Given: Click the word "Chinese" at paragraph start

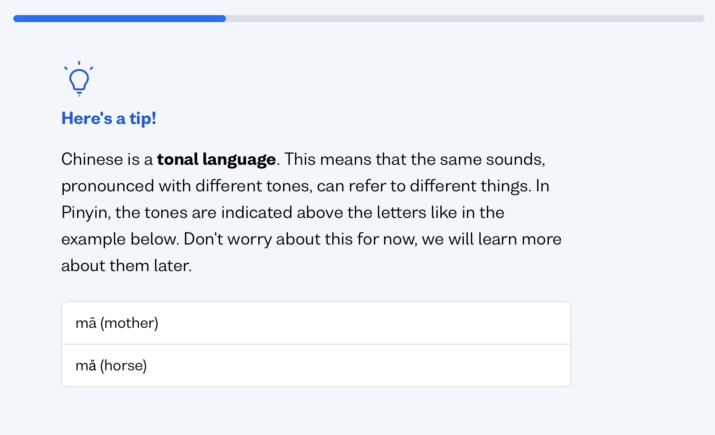Looking at the screenshot, I should [92, 160].
